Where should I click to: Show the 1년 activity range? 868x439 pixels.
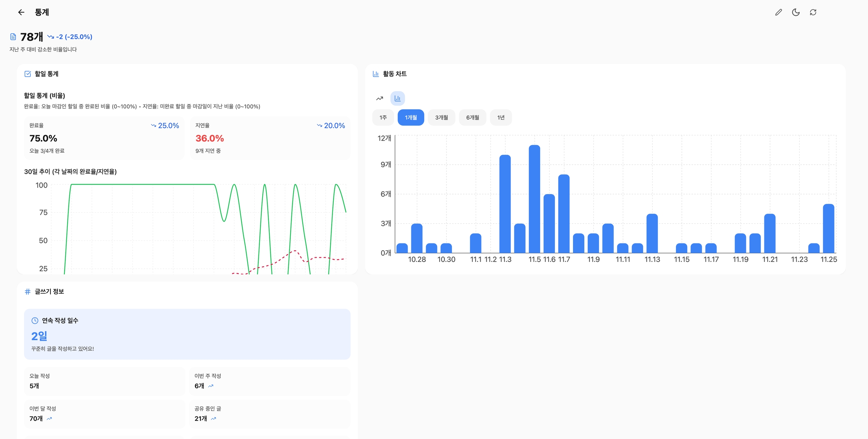(501, 118)
